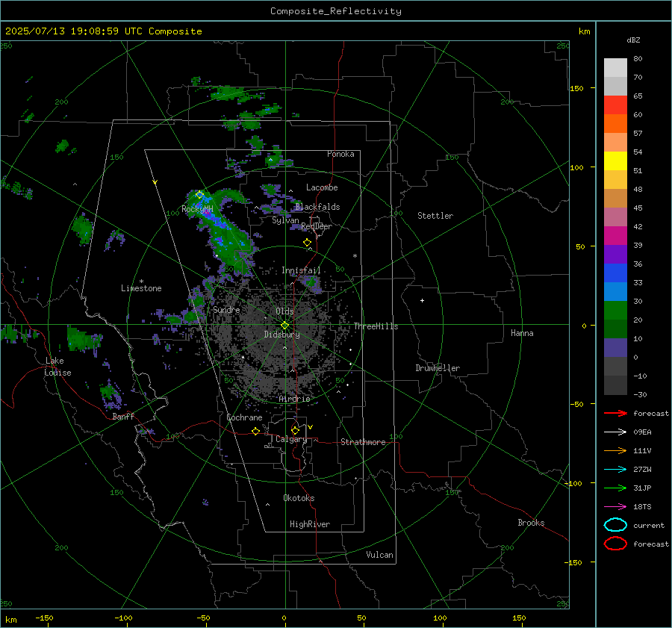Click the Strathmore town label
Image resolution: width=672 pixels, height=628 pixels.
click(x=363, y=442)
